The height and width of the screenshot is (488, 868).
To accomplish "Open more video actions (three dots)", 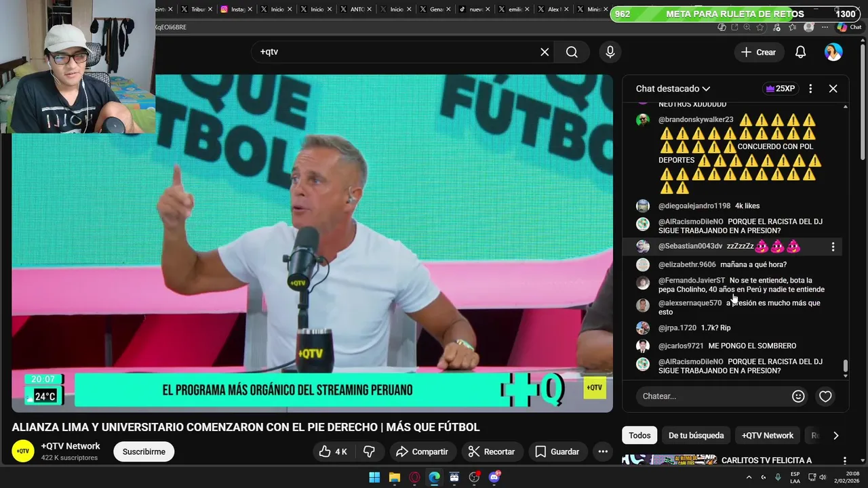I will pyautogui.click(x=603, y=451).
